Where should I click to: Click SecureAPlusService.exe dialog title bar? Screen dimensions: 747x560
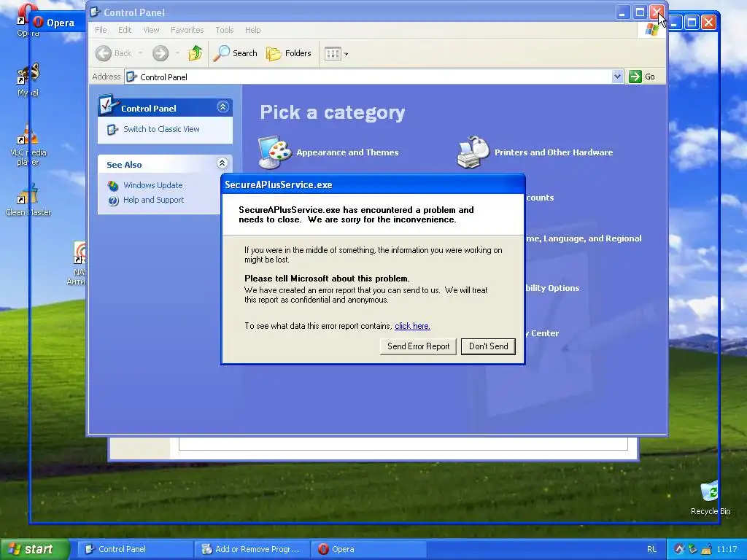[x=373, y=184]
